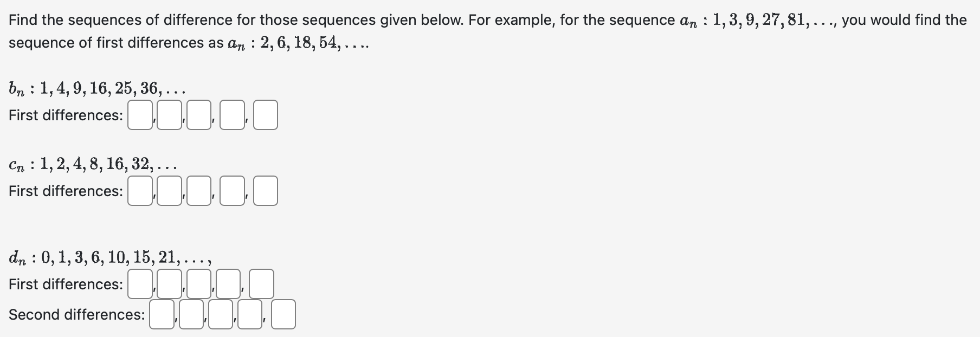Click the first answer box for second differences
The height and width of the screenshot is (337, 980).
(162, 314)
